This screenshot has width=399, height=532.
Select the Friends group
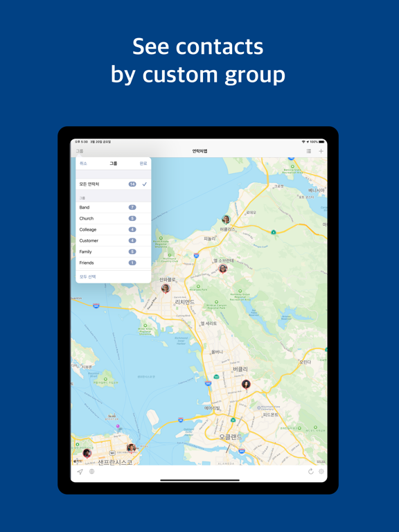(114, 263)
